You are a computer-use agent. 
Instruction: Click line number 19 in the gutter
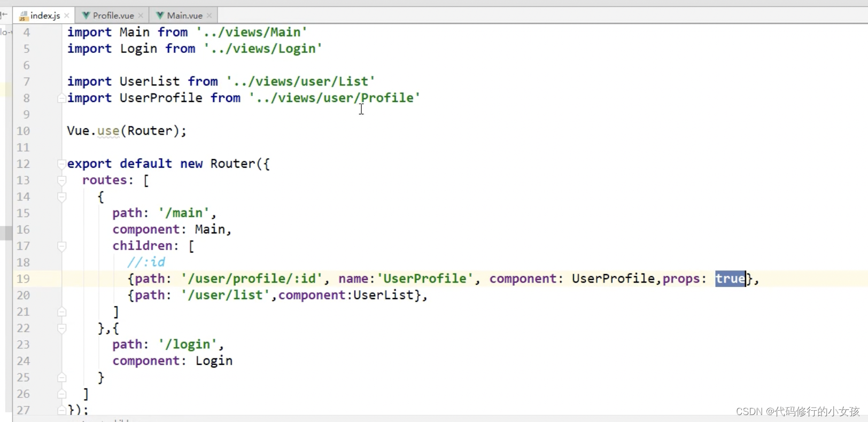click(x=23, y=279)
